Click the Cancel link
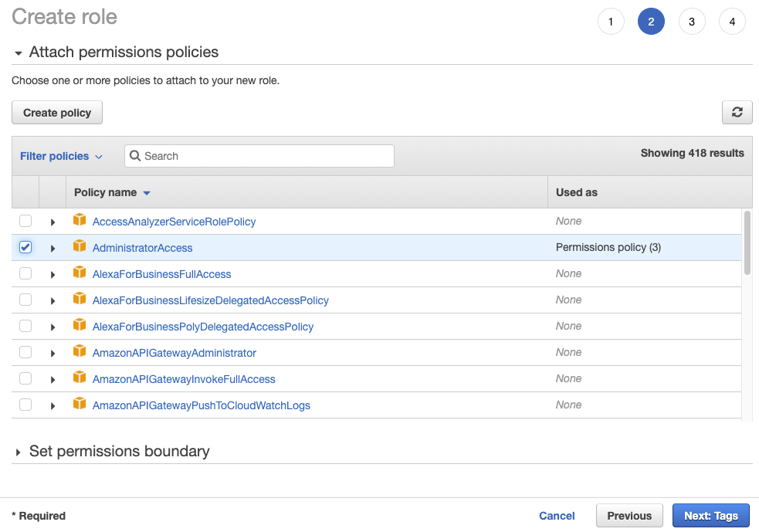 (557, 516)
